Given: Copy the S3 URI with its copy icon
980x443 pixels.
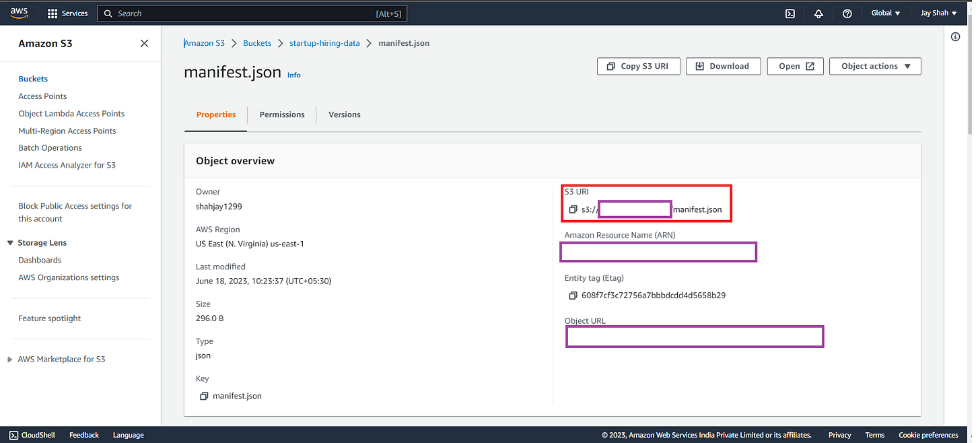Looking at the screenshot, I should pos(573,209).
